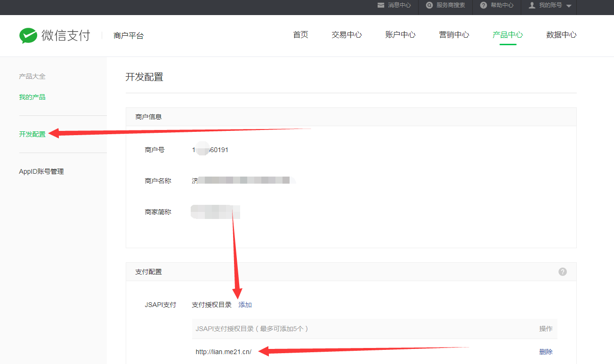This screenshot has height=364, width=614.
Task: Click the envelope icon for message center
Action: click(381, 5)
